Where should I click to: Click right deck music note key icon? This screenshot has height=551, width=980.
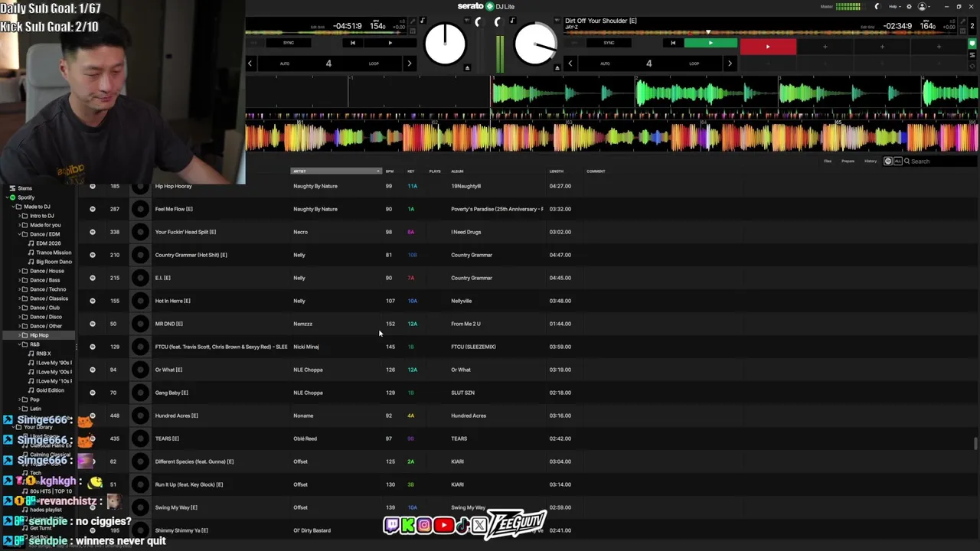[x=512, y=21]
